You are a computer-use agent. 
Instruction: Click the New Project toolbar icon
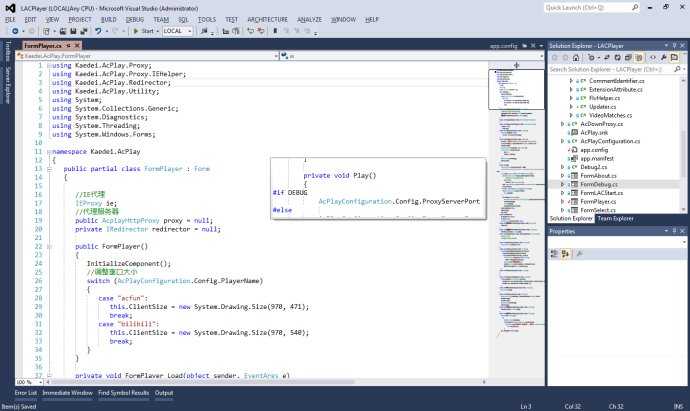pyautogui.click(x=46, y=31)
